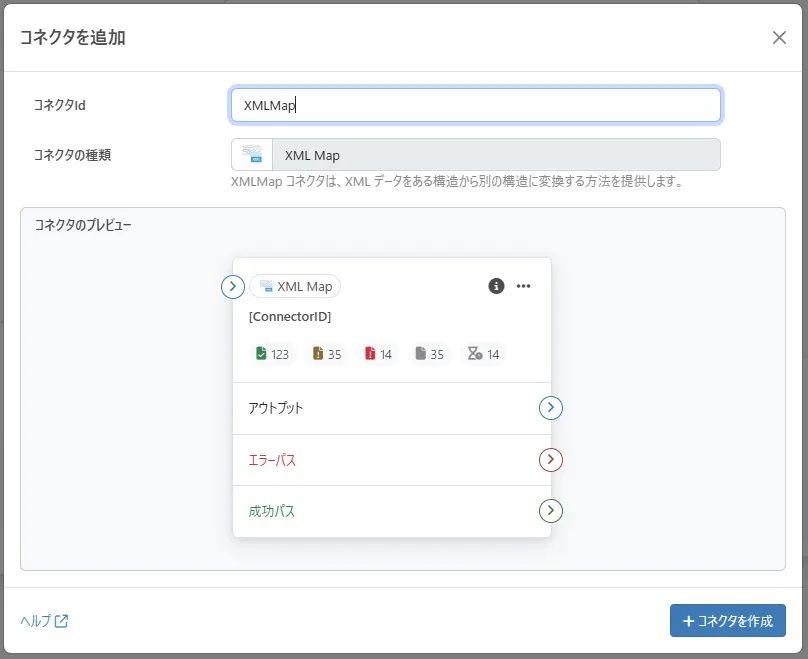Expand the アウトプット row chevron

(x=550, y=408)
